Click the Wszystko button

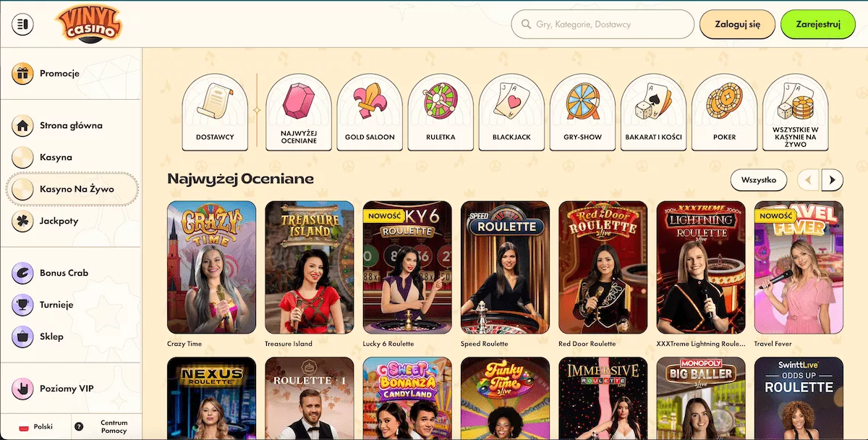[759, 179]
